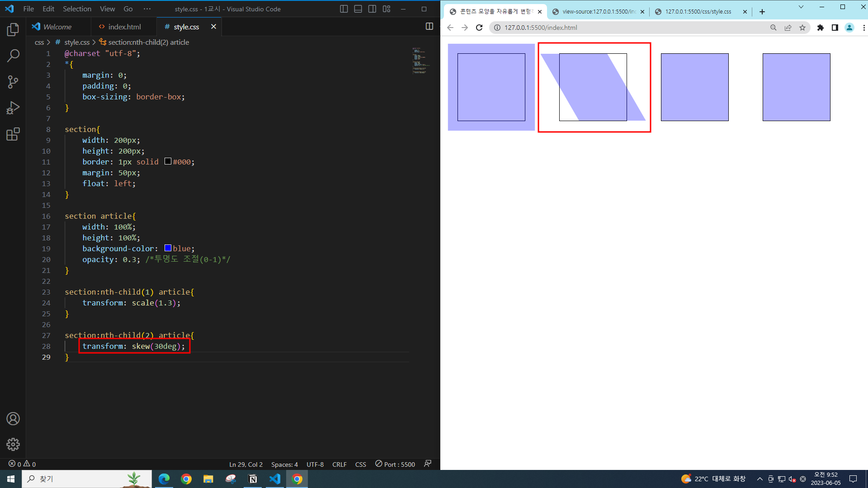This screenshot has width=868, height=488.
Task: Click the Manage gear icon
Action: tap(13, 445)
